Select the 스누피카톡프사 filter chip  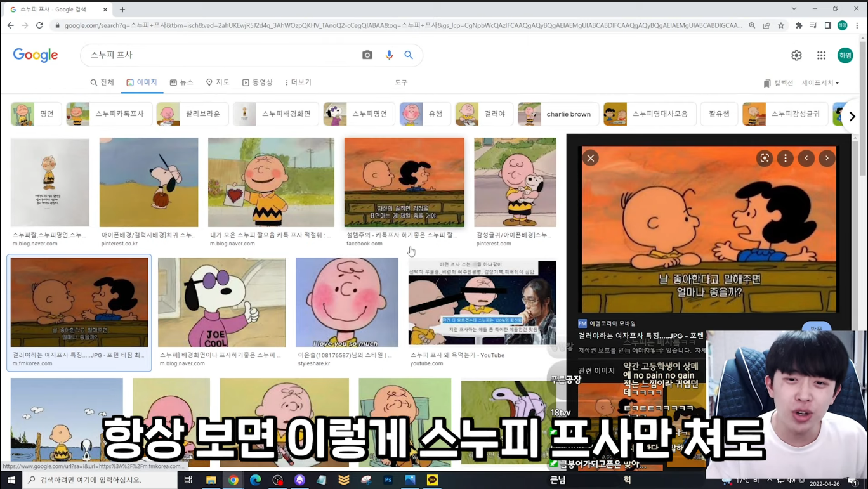(109, 114)
